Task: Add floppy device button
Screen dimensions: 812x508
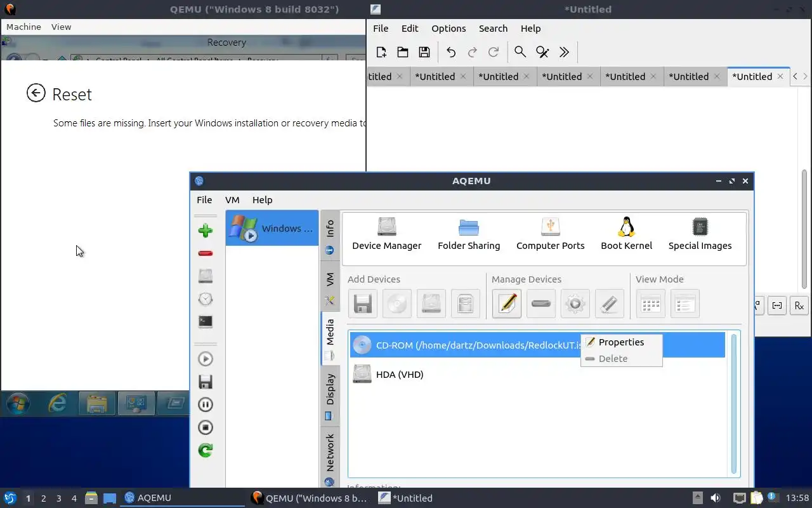Action: pyautogui.click(x=362, y=304)
